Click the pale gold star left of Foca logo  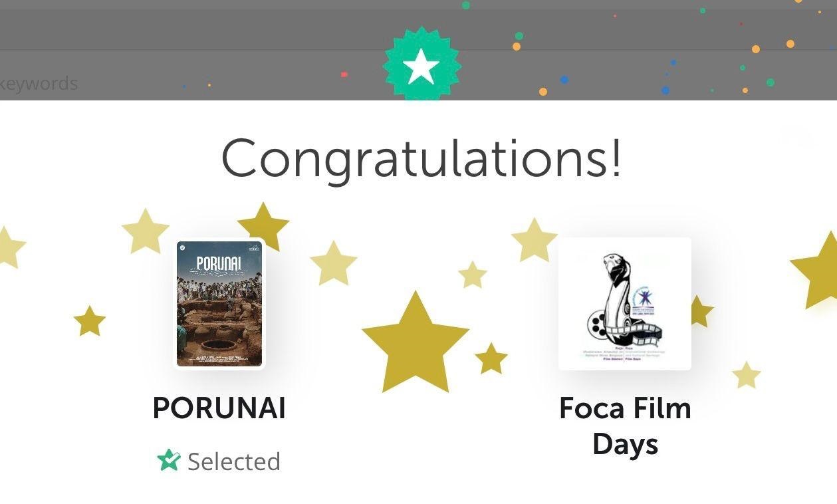(x=534, y=241)
